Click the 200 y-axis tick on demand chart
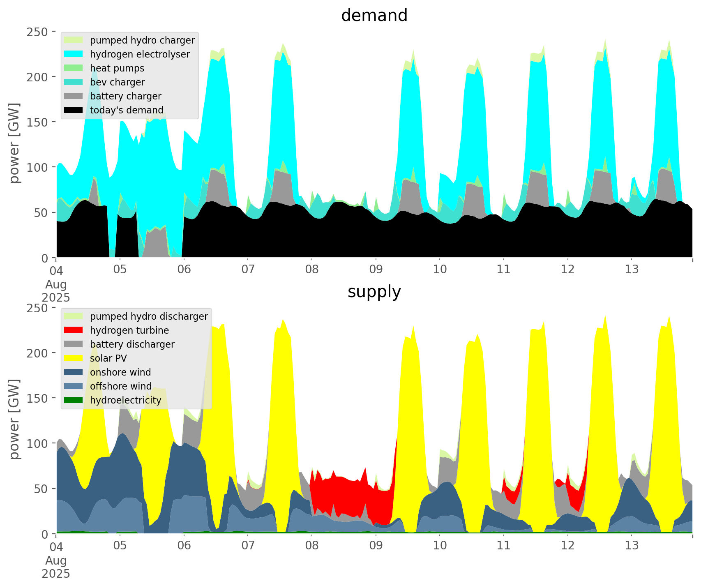Viewport: 701px width, 588px height. (37, 77)
